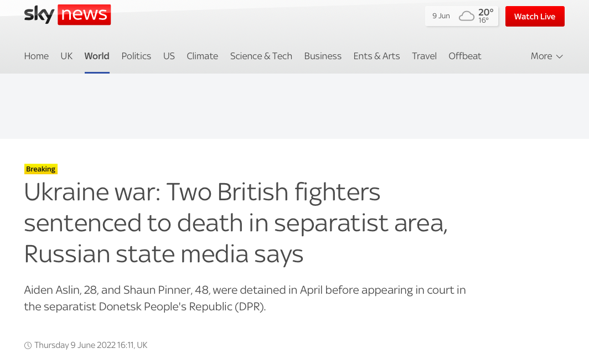Select the World tab
This screenshot has height=364, width=589.
(97, 56)
